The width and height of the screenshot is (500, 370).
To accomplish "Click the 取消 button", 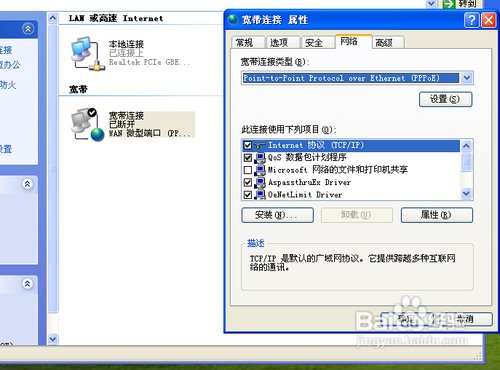I will [x=465, y=319].
